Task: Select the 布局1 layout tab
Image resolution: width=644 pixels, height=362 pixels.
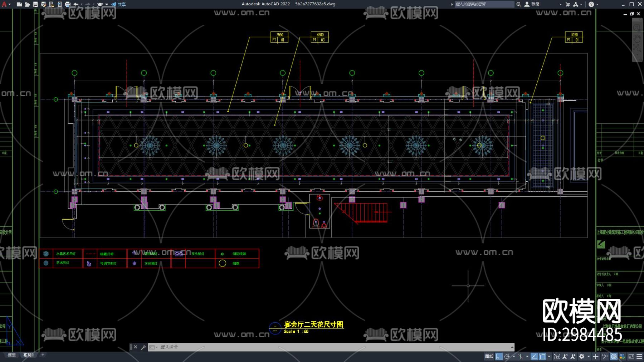Action: (x=29, y=355)
